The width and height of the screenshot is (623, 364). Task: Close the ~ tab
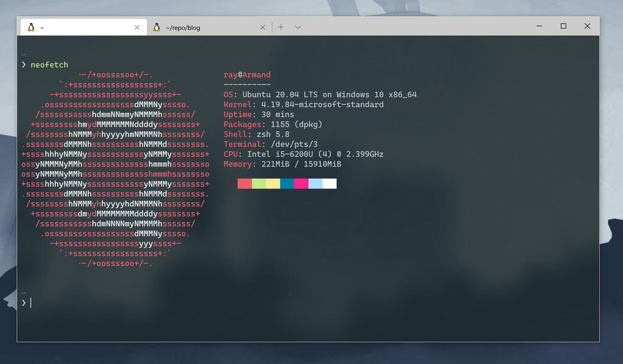pos(137,27)
